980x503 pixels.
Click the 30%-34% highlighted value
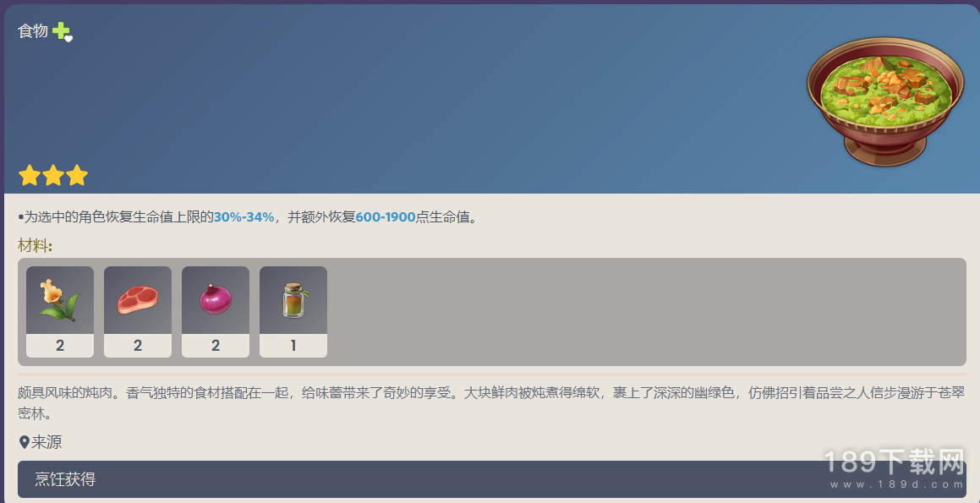pos(244,217)
